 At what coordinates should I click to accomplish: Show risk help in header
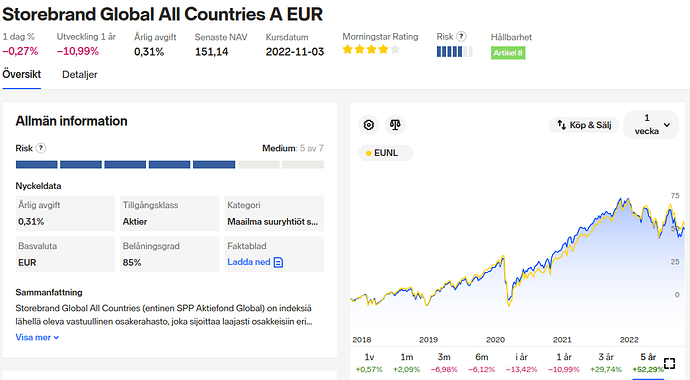click(461, 37)
